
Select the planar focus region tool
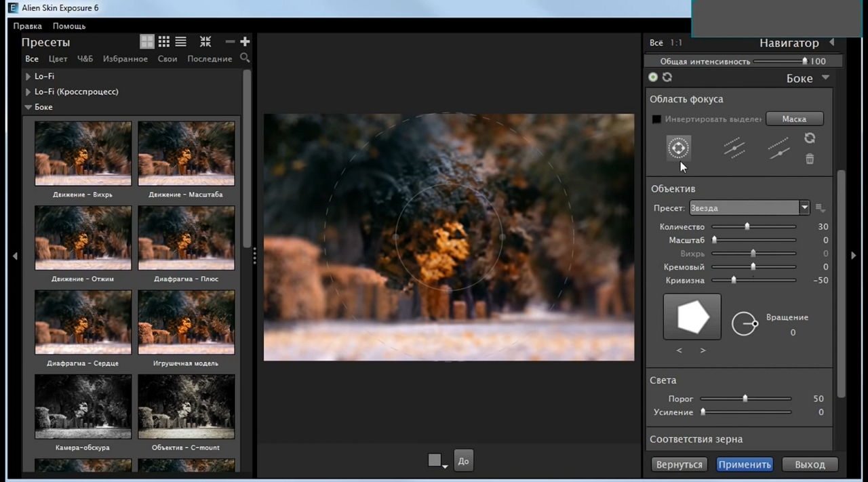[x=734, y=148]
